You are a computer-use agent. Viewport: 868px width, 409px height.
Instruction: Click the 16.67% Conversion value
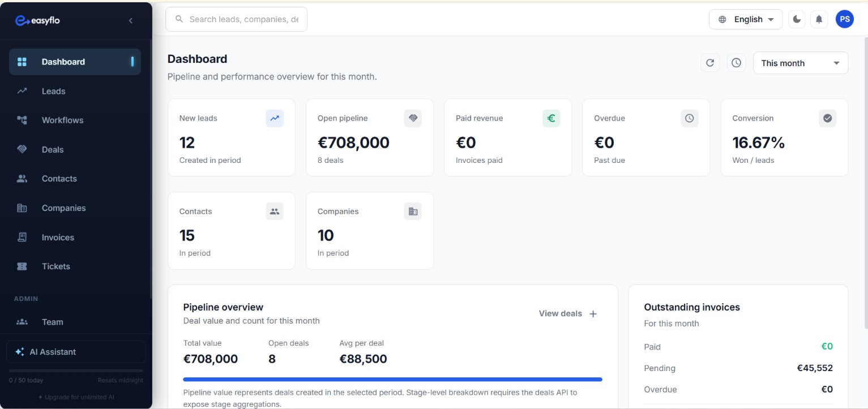[758, 143]
